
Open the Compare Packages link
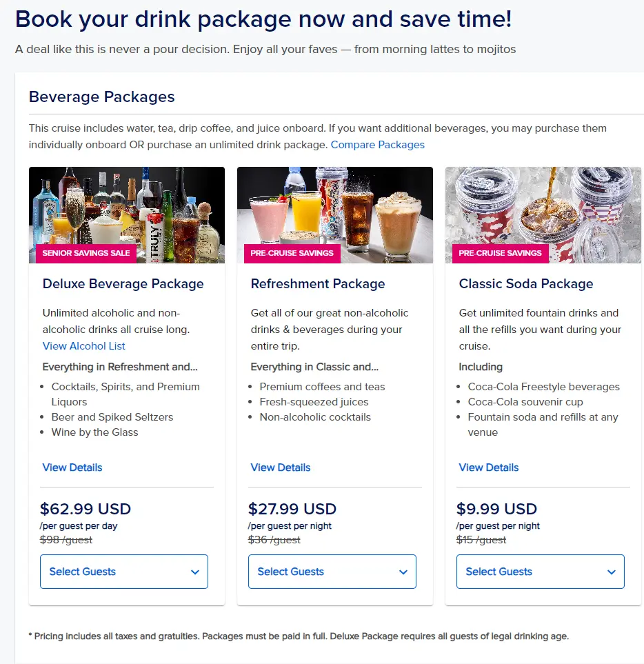377,145
